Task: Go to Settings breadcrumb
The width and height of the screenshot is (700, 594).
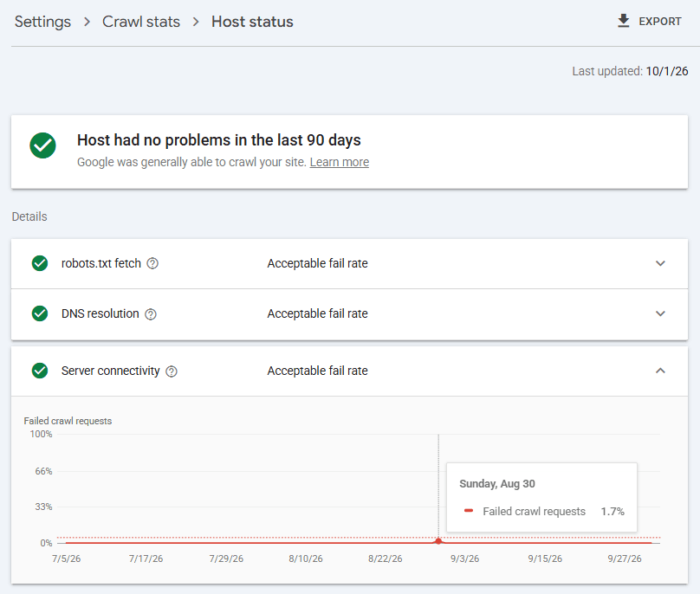Action: pos(42,22)
